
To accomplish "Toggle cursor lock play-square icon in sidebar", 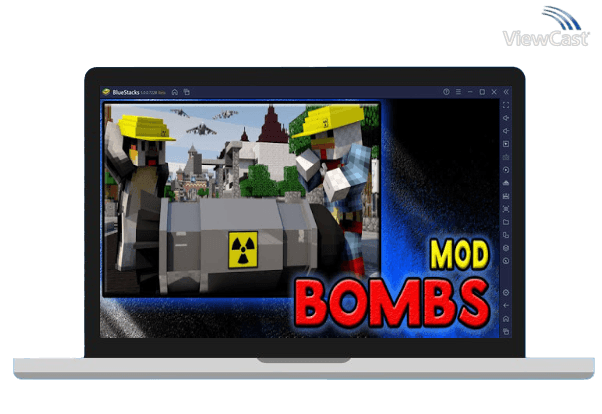I will (506, 144).
